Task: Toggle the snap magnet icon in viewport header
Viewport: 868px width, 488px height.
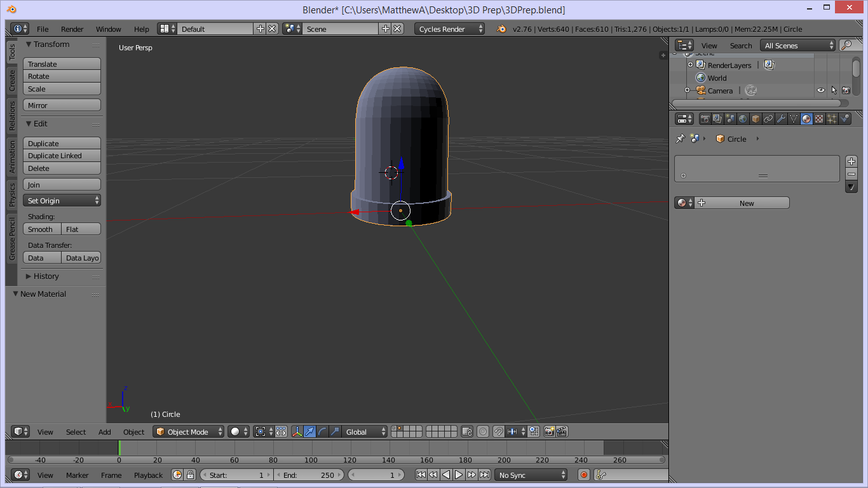Action: (x=499, y=431)
